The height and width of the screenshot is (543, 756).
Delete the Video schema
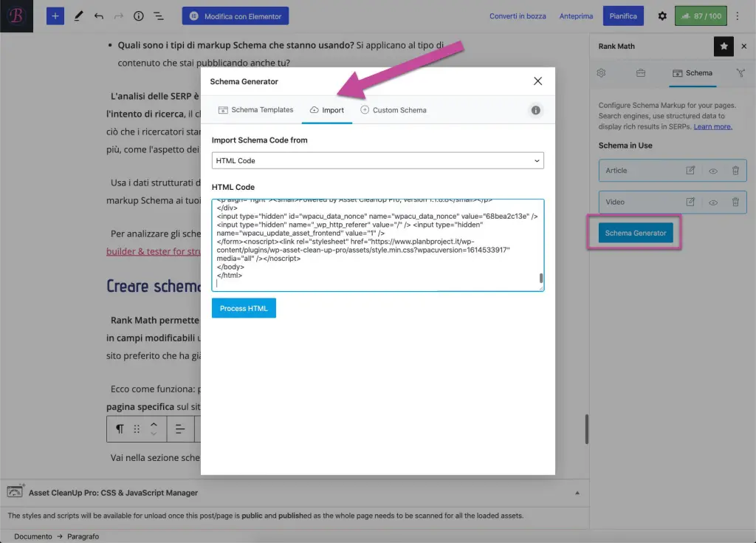coord(735,202)
